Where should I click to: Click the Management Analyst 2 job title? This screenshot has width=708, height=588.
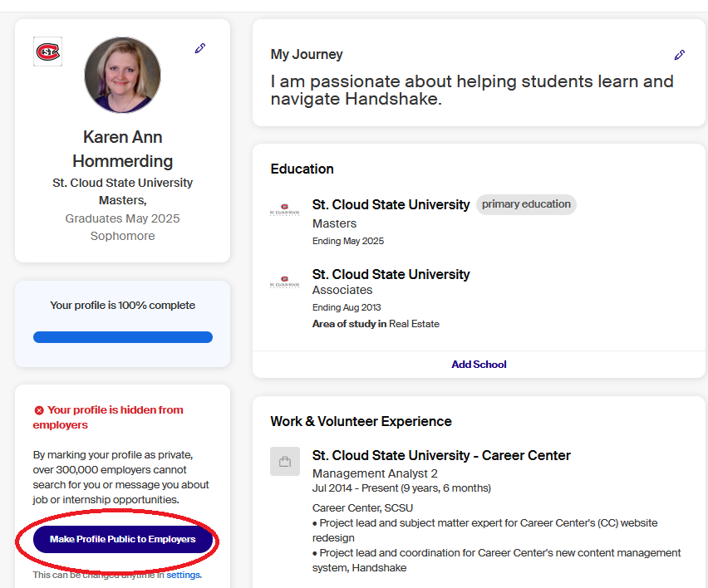tap(375, 473)
